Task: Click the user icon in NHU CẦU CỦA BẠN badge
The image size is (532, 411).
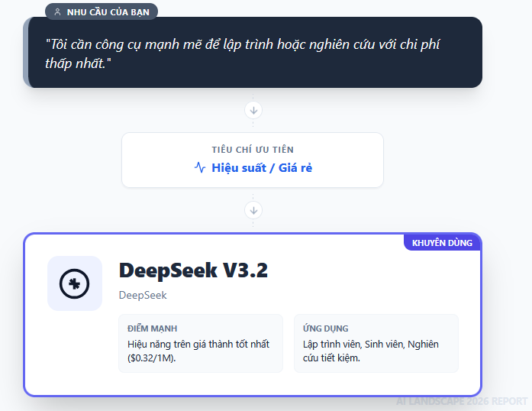Action: pyautogui.click(x=58, y=12)
